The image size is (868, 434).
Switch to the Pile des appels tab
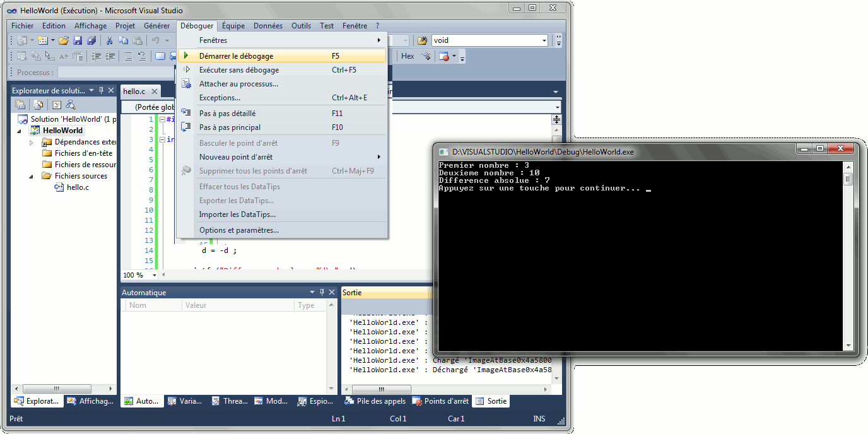coord(375,401)
